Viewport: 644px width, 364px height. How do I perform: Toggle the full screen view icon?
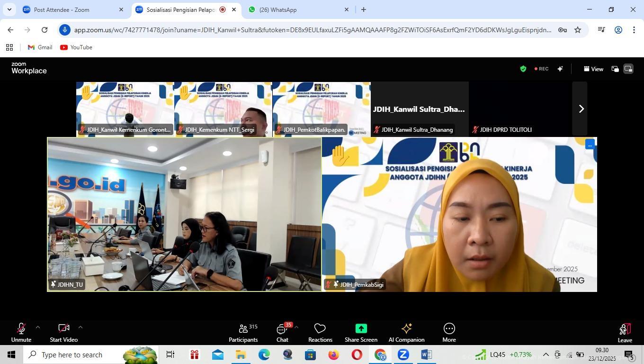(628, 69)
